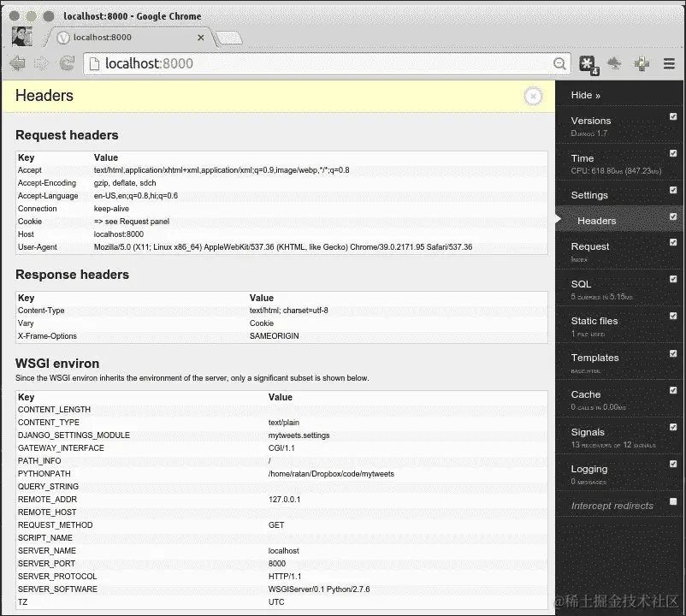Image resolution: width=686 pixels, height=616 pixels.
Task: Click the REMOTE_ADDR value 127.0.0.1
Action: click(284, 499)
